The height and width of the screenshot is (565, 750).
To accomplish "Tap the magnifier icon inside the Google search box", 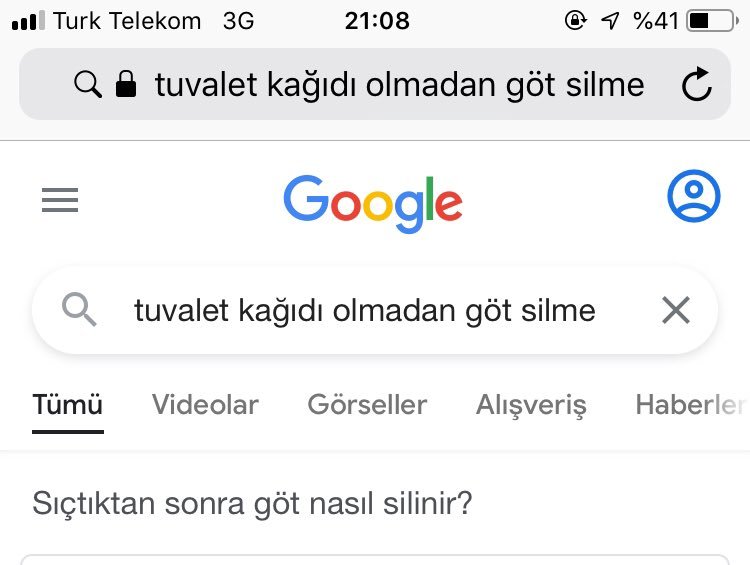I will coord(80,311).
